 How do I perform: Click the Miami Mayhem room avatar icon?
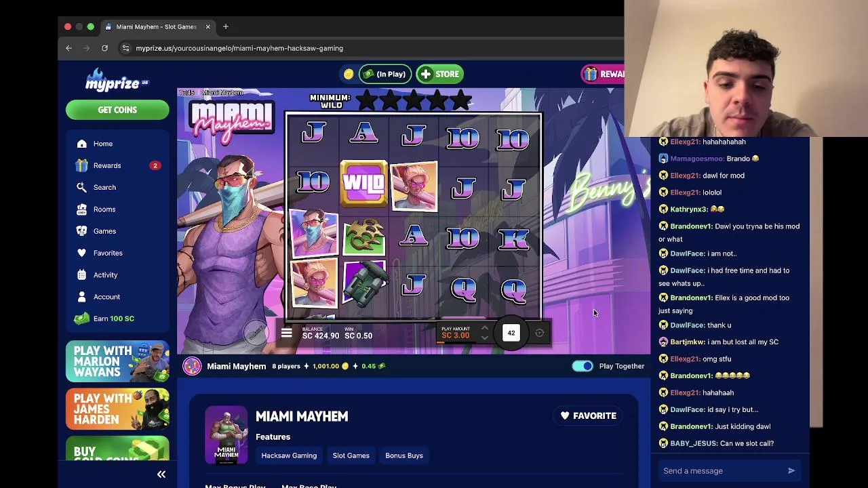tap(192, 366)
